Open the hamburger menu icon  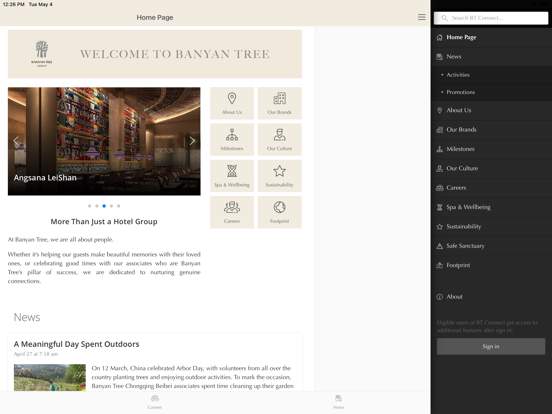click(421, 17)
